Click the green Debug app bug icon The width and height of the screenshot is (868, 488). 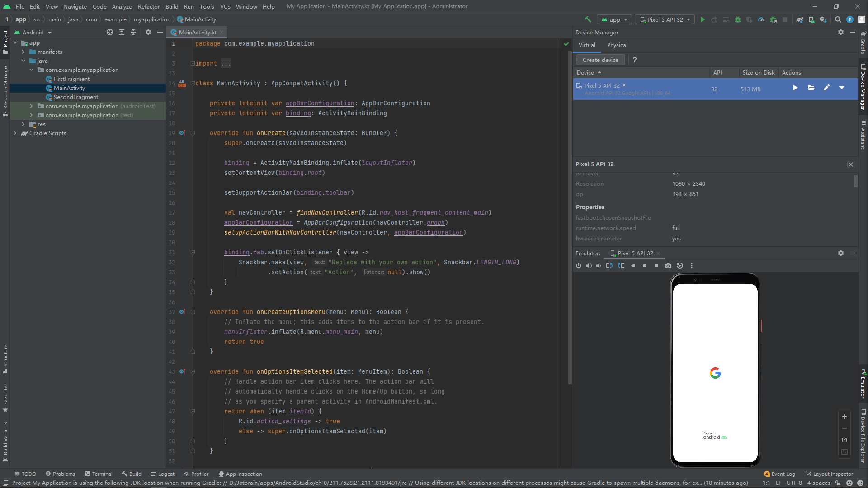(738, 19)
